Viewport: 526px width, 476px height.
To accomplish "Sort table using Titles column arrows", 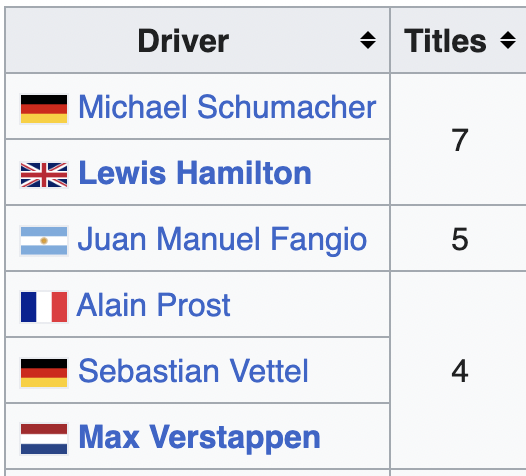I will (x=508, y=40).
